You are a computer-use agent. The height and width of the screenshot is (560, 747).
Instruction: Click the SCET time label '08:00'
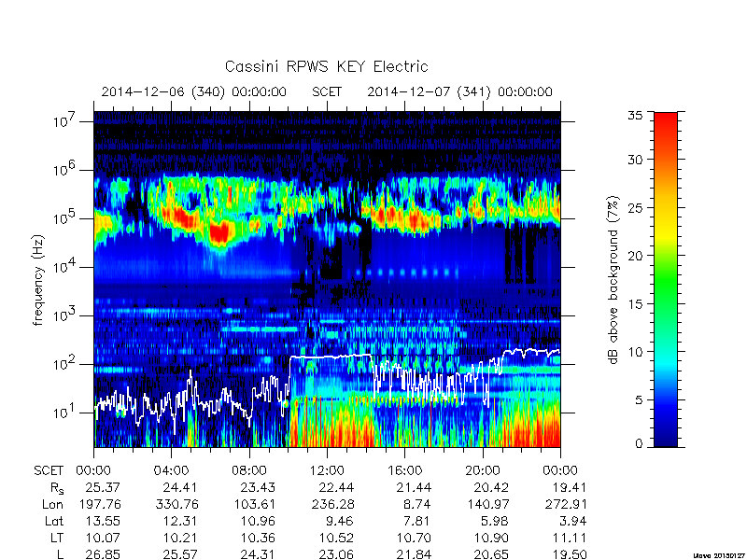tap(248, 470)
